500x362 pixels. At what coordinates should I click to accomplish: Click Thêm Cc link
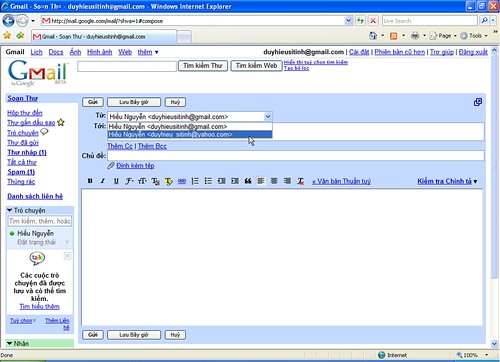pyautogui.click(x=120, y=146)
